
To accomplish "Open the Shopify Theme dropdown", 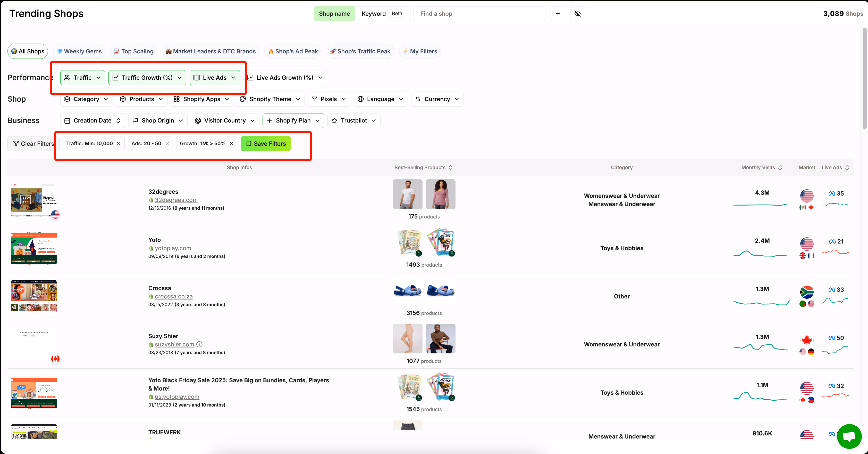I will pos(270,99).
